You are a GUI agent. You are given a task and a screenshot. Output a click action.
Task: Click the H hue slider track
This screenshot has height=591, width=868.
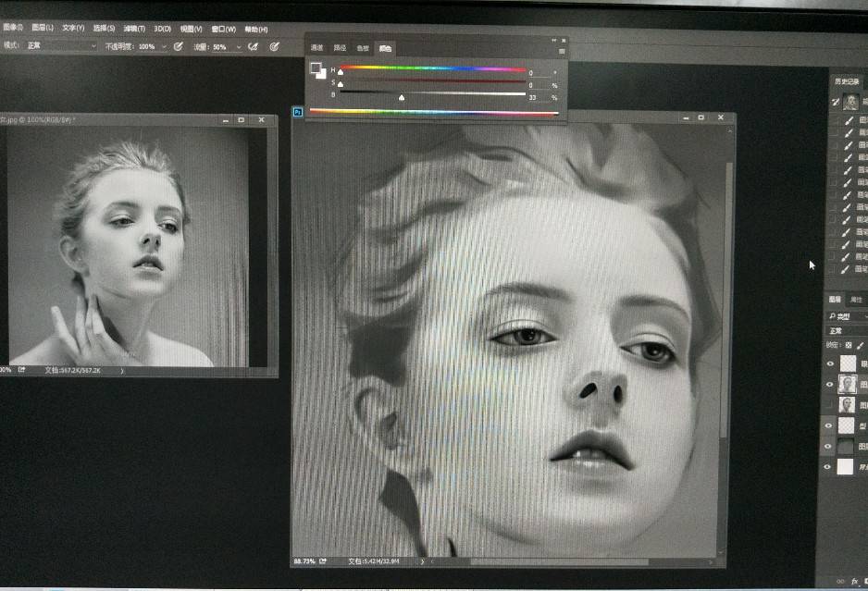point(433,68)
